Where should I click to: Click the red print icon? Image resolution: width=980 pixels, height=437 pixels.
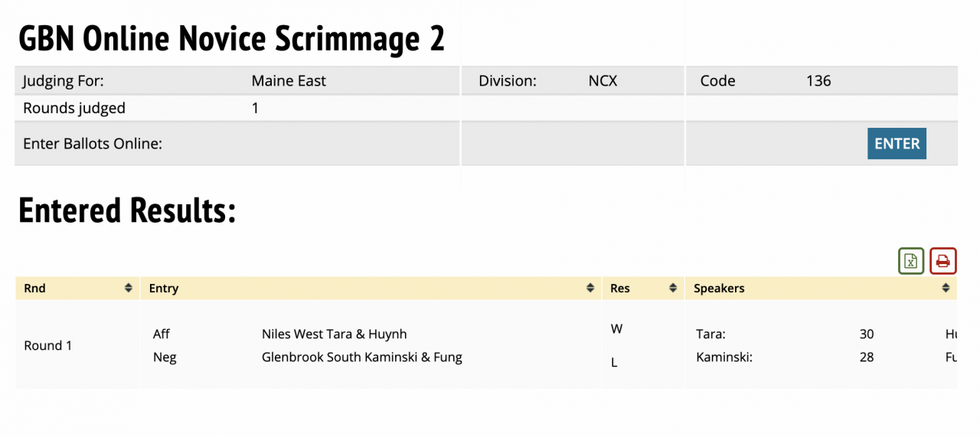click(x=943, y=261)
